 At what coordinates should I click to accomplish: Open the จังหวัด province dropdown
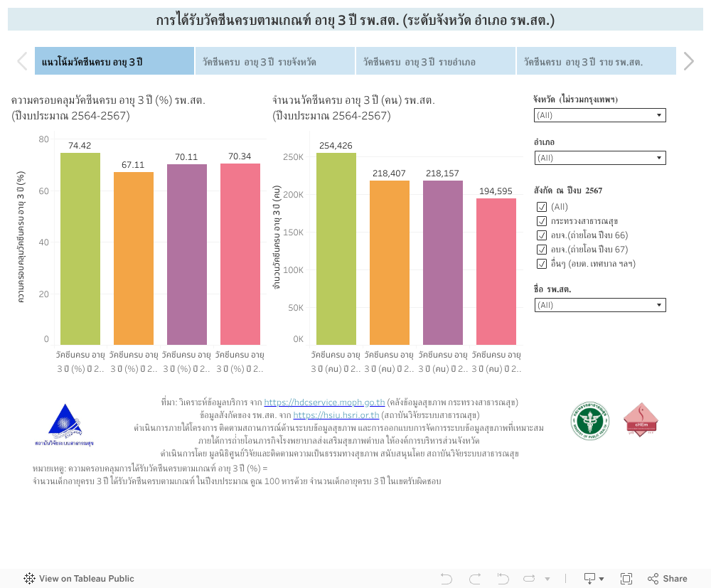pos(600,115)
